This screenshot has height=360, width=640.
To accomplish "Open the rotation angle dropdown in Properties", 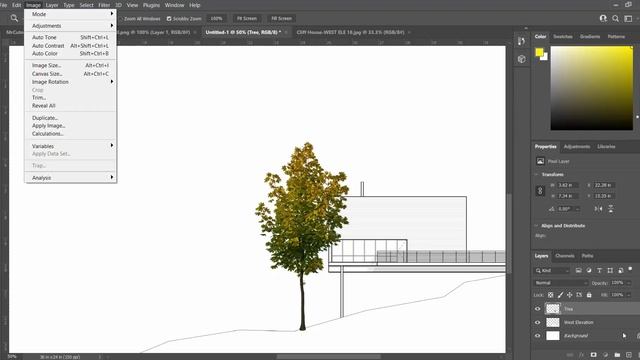I will tap(578, 209).
